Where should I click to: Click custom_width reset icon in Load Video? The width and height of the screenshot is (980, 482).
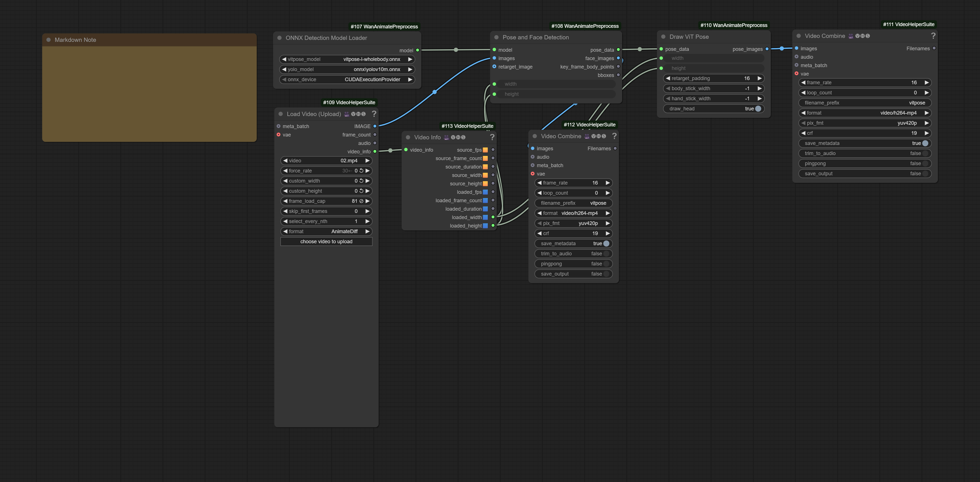pos(362,181)
